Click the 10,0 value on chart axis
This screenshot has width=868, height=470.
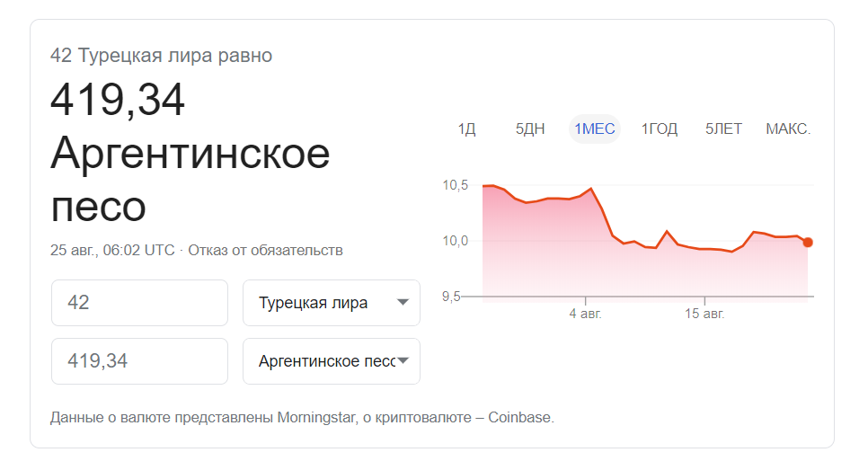[456, 241]
